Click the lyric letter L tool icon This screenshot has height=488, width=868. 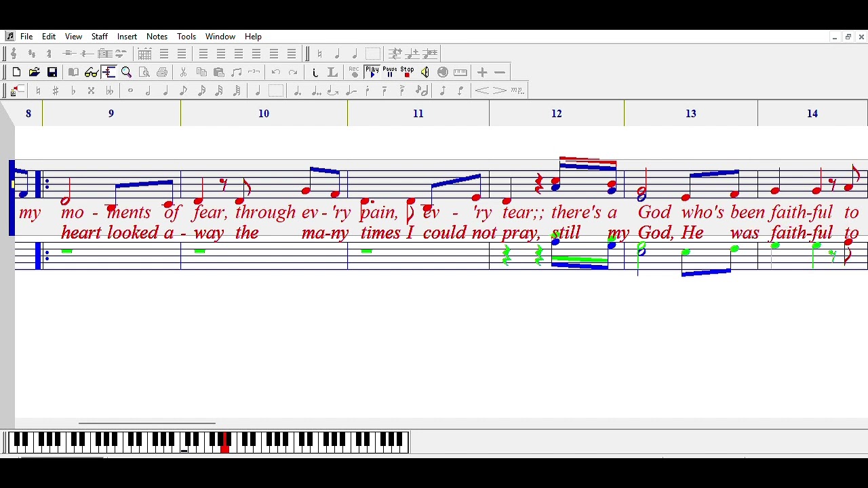[x=332, y=73]
